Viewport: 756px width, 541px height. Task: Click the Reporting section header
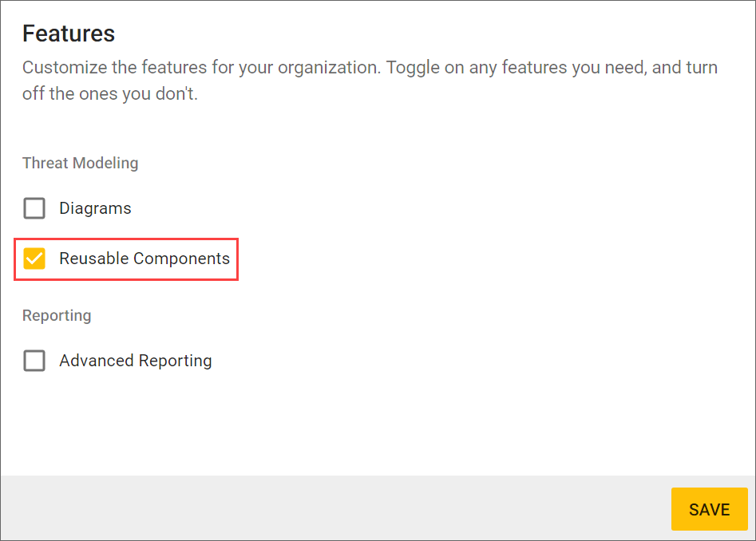point(57,315)
